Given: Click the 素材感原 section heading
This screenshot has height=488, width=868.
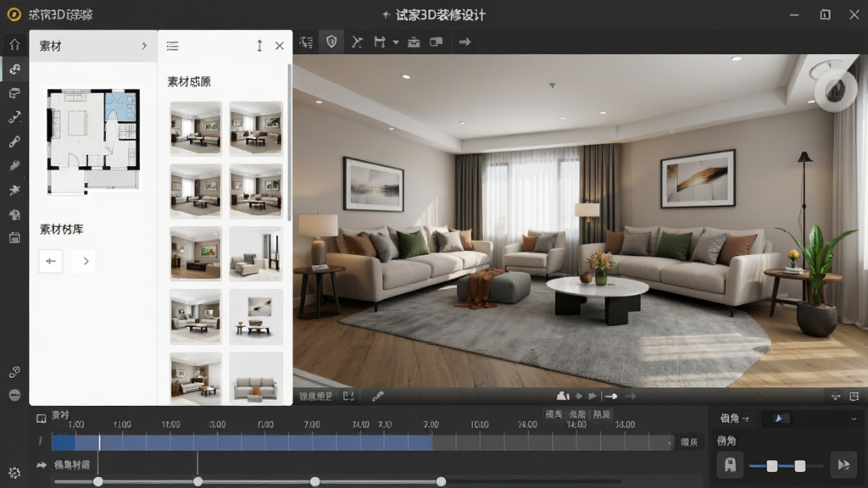Looking at the screenshot, I should (189, 82).
